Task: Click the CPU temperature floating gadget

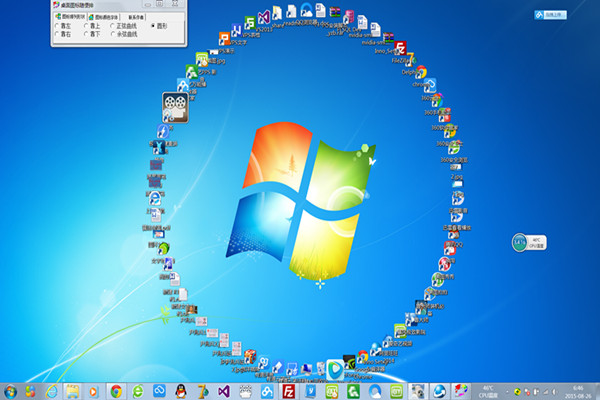Action: [x=529, y=243]
